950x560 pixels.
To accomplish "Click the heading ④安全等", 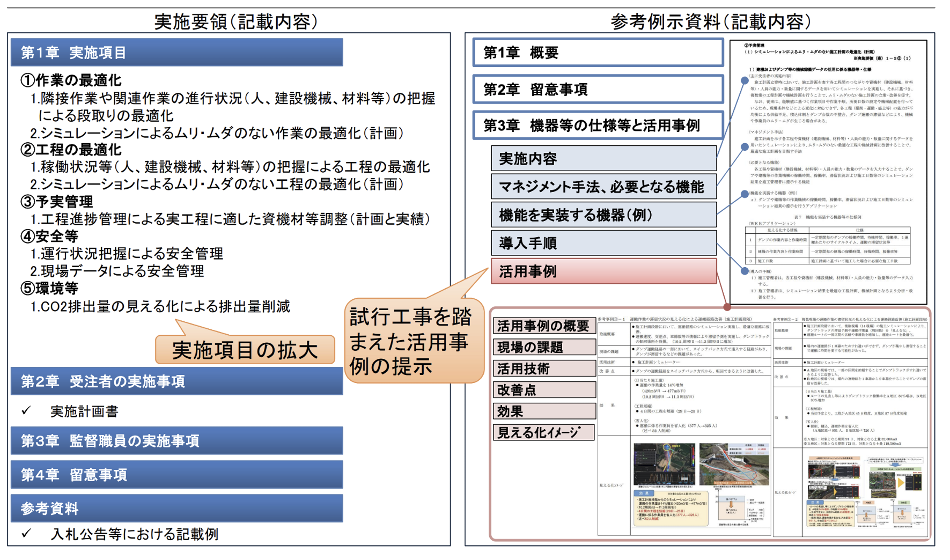I will point(49,236).
